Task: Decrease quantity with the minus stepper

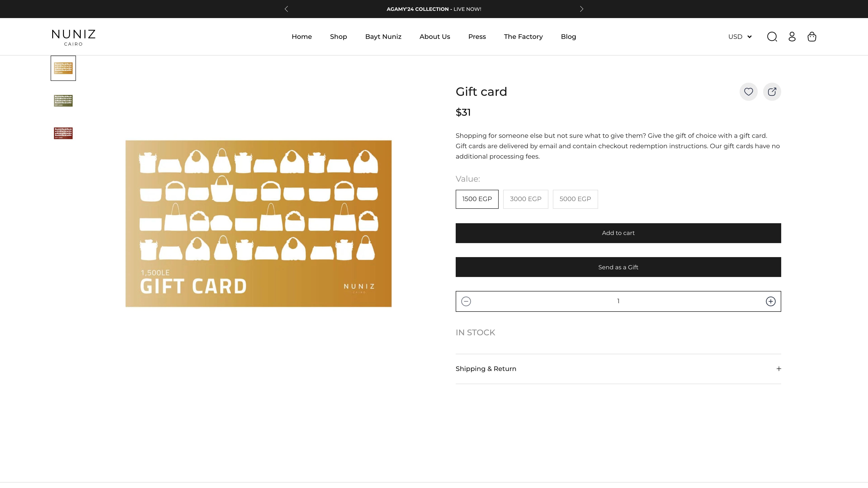Action: pyautogui.click(x=466, y=301)
